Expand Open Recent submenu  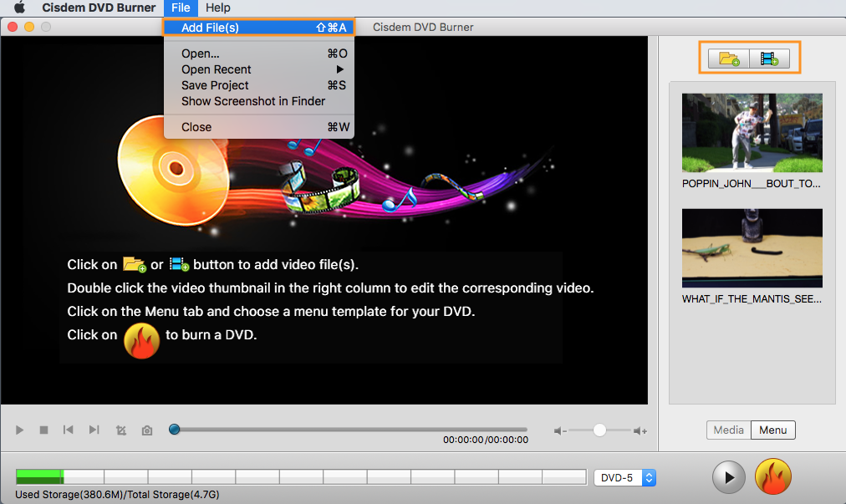(259, 69)
